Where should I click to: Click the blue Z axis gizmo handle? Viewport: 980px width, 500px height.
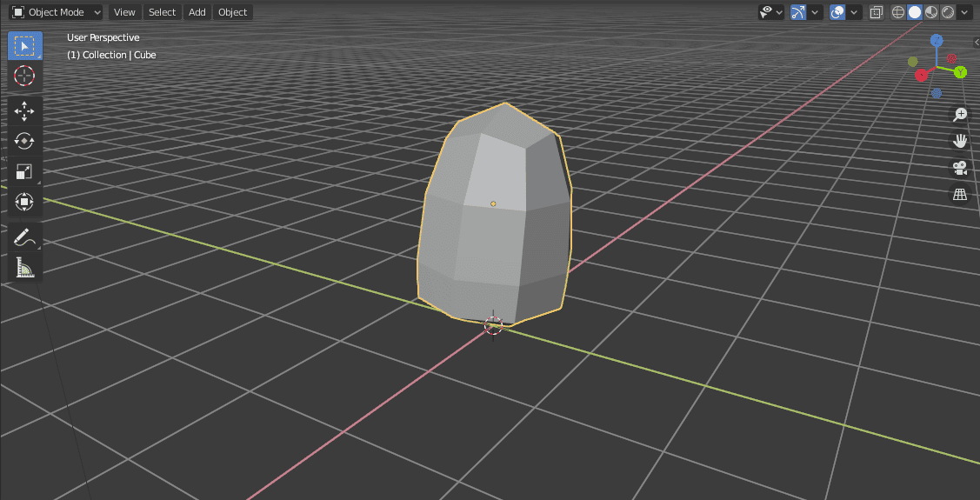tap(937, 41)
